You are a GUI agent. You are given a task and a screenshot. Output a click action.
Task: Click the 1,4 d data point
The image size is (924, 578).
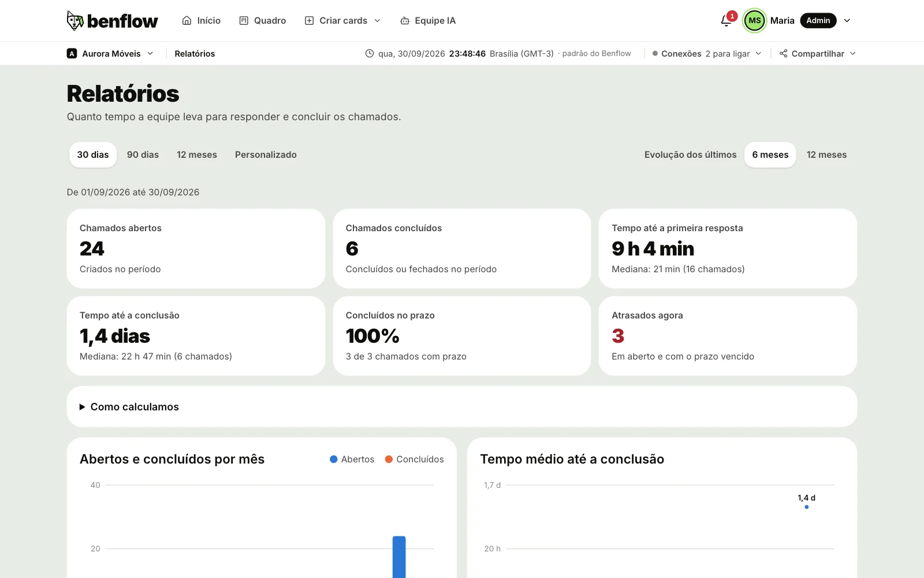[x=807, y=507]
